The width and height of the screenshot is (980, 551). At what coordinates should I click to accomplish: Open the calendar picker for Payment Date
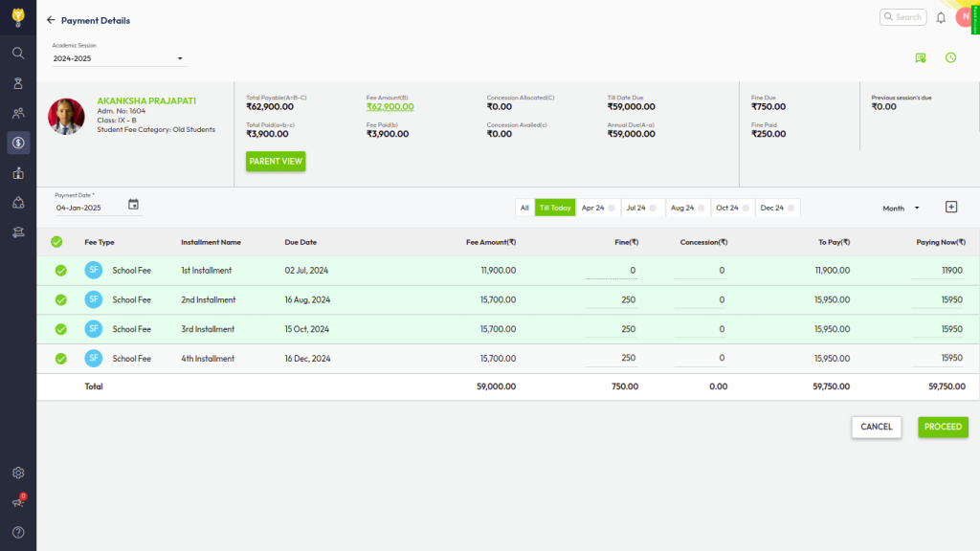pos(133,205)
